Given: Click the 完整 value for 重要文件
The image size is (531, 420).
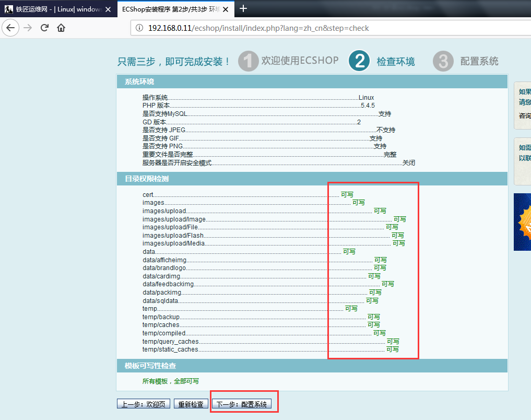Looking at the screenshot, I should 390,155.
